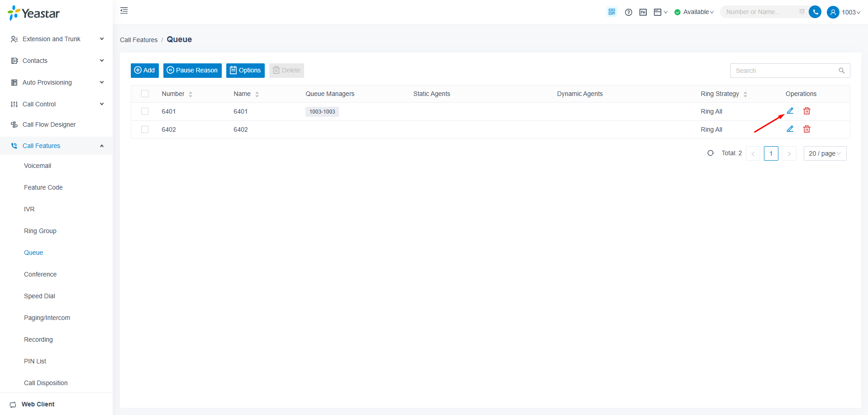Open the Conference submenu item
The width and height of the screenshot is (868, 415).
click(40, 274)
